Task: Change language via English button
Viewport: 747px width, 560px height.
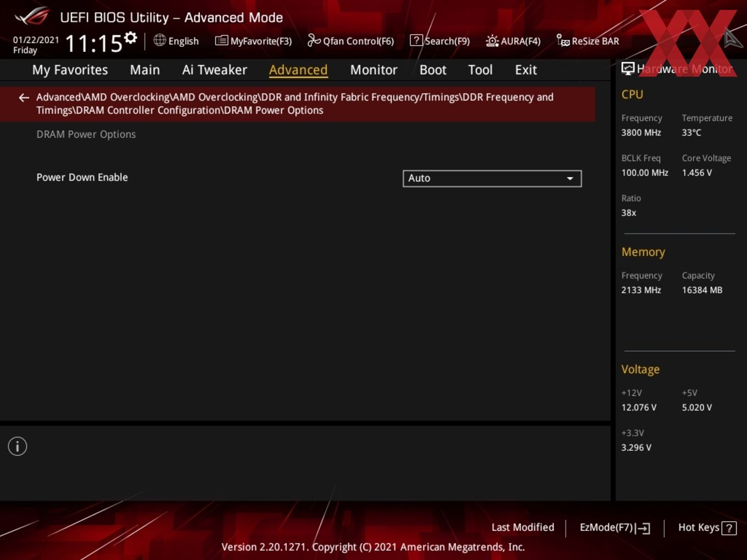Action: tap(176, 41)
